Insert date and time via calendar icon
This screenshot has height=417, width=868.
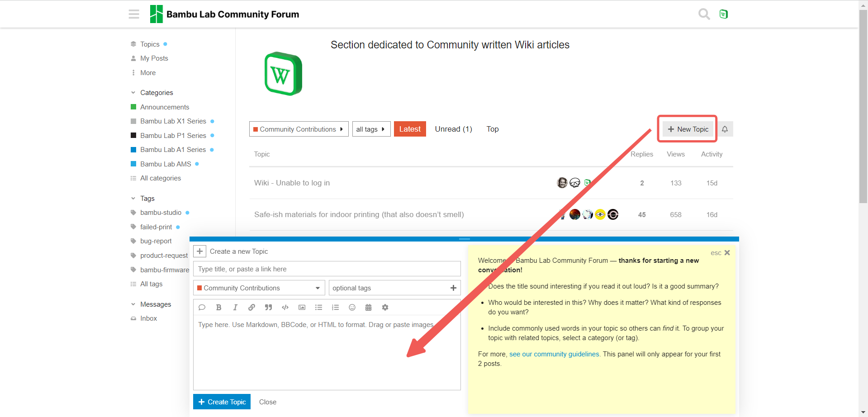point(368,308)
